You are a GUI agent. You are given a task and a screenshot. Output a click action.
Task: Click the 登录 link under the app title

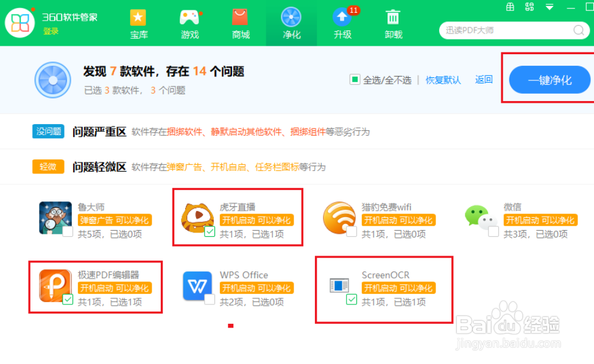click(x=51, y=32)
